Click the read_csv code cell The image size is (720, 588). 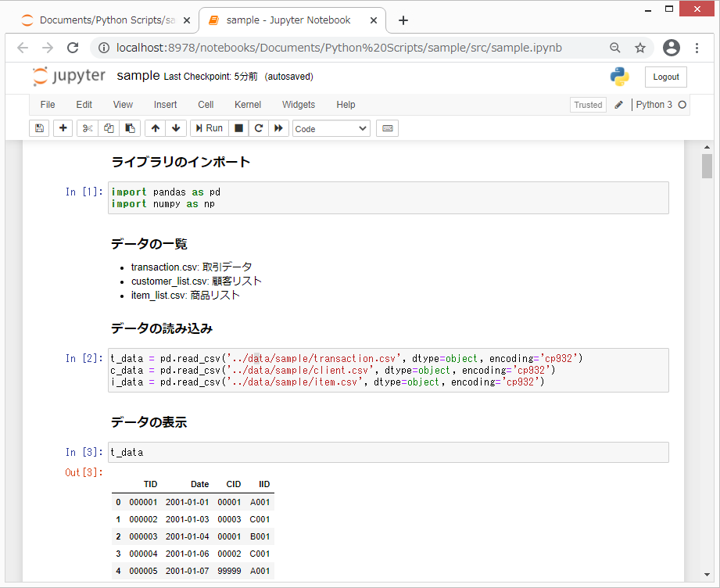pyautogui.click(x=389, y=371)
